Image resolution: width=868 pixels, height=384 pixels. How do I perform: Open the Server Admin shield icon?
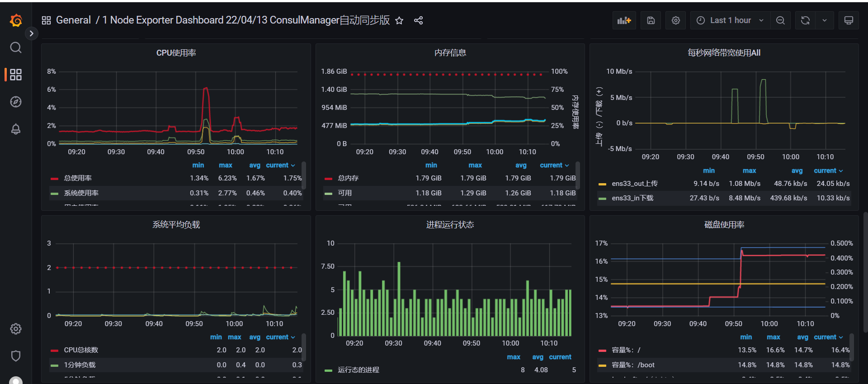click(x=16, y=356)
